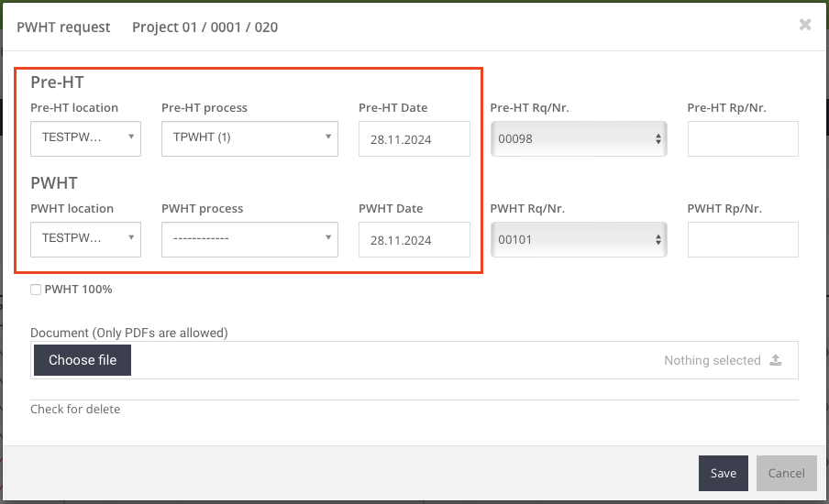Click the upload icon in document field
This screenshot has width=829, height=504.
(x=776, y=360)
